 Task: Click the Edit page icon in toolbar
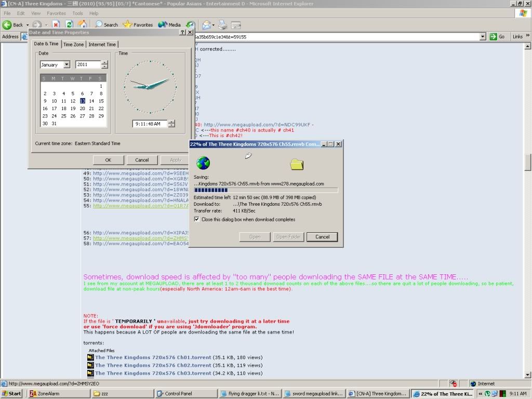(x=236, y=25)
